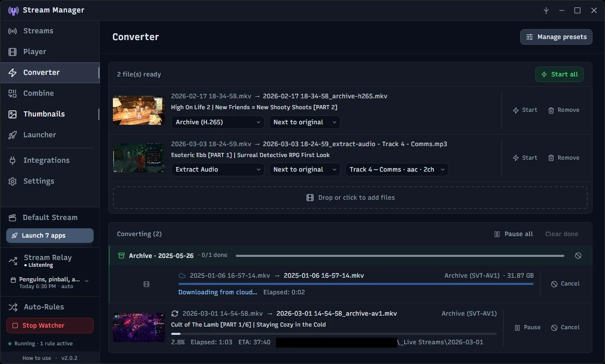Viewport: 605px width, 364px height.
Task: Click the 2025-01-06 download progress bar
Action: [356, 284]
